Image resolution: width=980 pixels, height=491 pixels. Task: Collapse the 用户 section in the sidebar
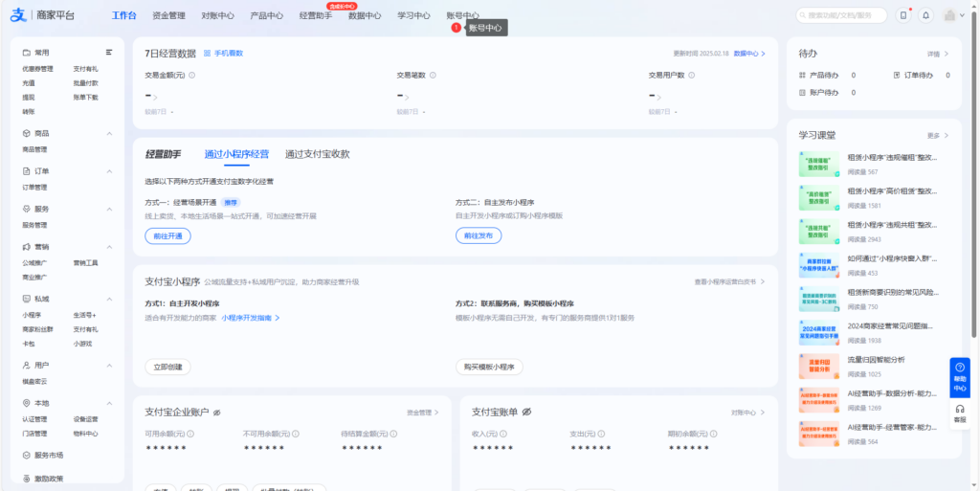point(109,366)
